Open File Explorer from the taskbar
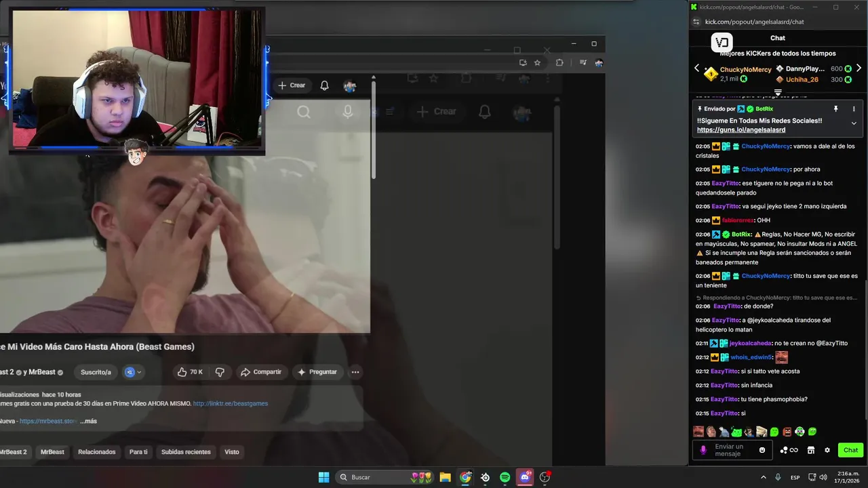Viewport: 868px width, 488px height. tap(445, 477)
